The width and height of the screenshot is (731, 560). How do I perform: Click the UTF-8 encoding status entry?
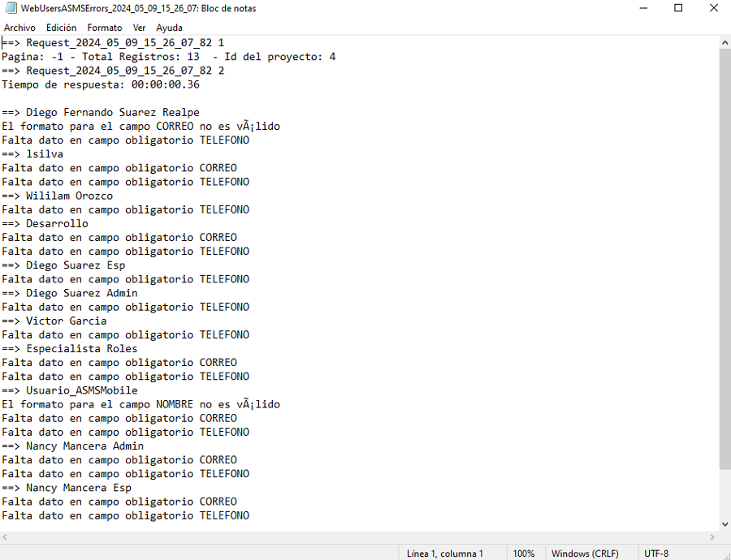[656, 554]
